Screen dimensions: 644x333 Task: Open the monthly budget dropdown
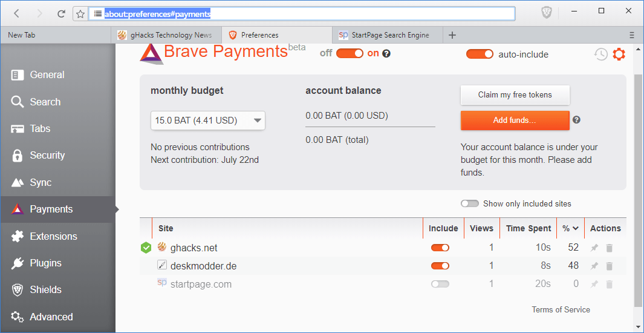(x=208, y=121)
